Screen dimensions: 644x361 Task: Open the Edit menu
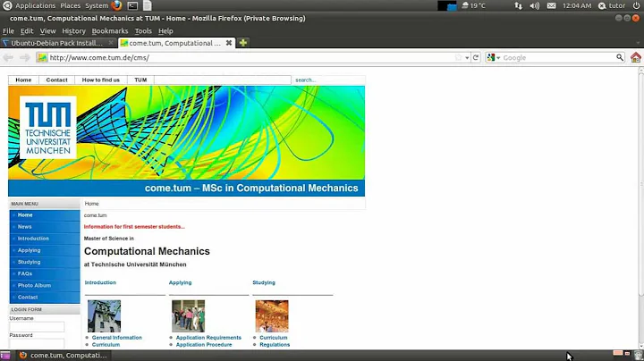tap(27, 30)
